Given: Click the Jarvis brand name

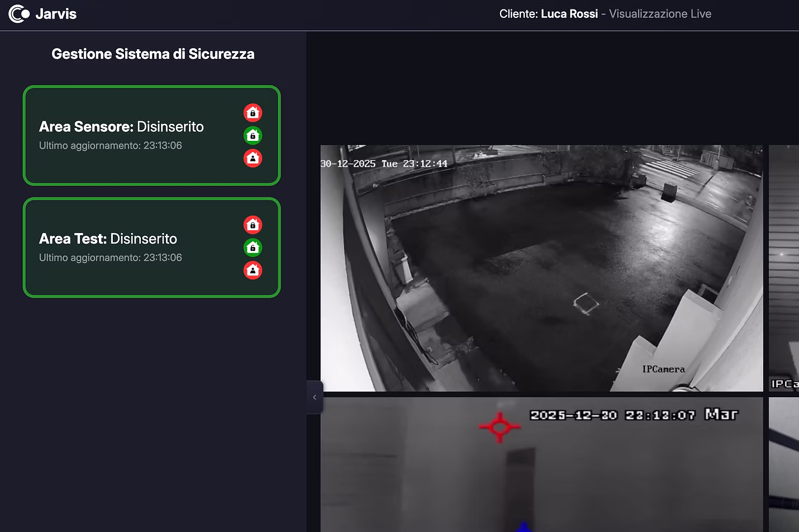Looking at the screenshot, I should (x=56, y=14).
